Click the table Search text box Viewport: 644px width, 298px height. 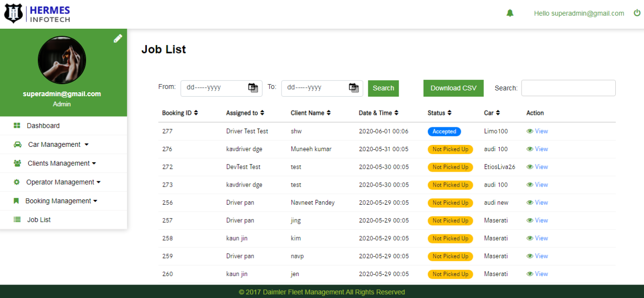point(568,88)
